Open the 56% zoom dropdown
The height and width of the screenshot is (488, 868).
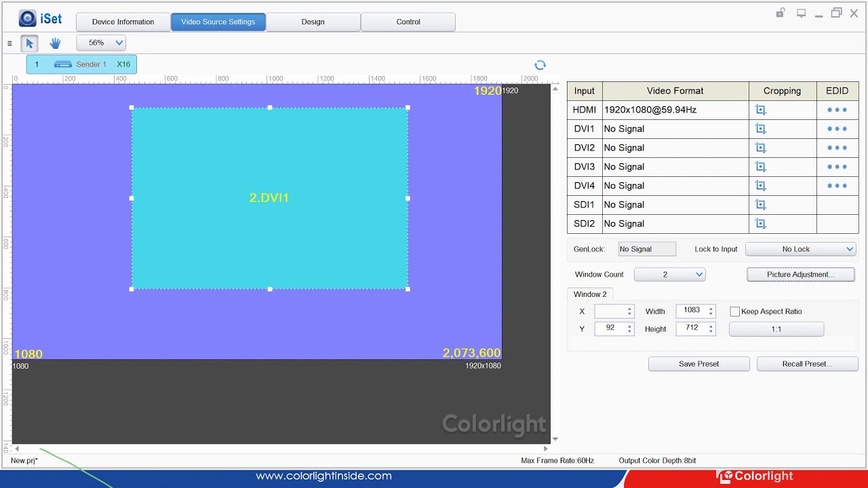101,43
